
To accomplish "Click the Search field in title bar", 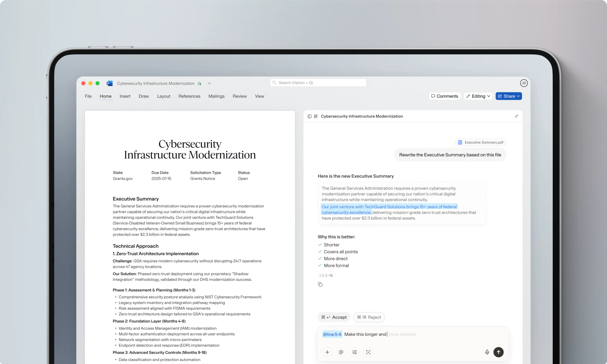I will [318, 83].
